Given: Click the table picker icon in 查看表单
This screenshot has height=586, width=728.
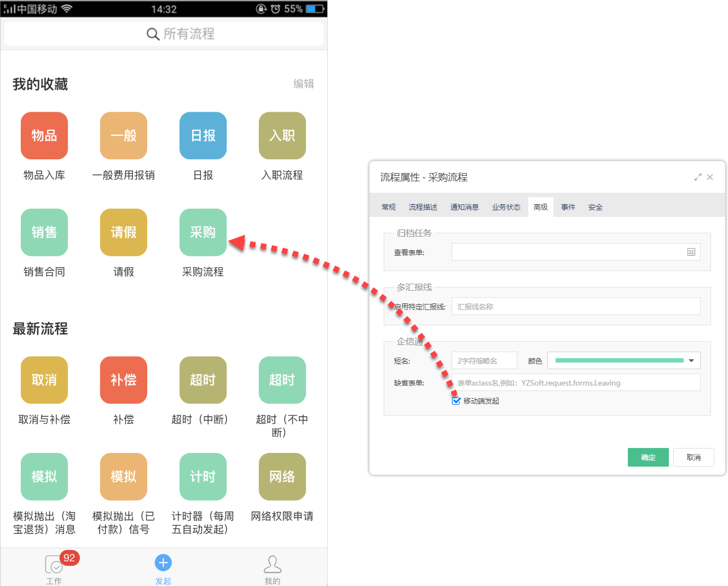Looking at the screenshot, I should tap(691, 252).
